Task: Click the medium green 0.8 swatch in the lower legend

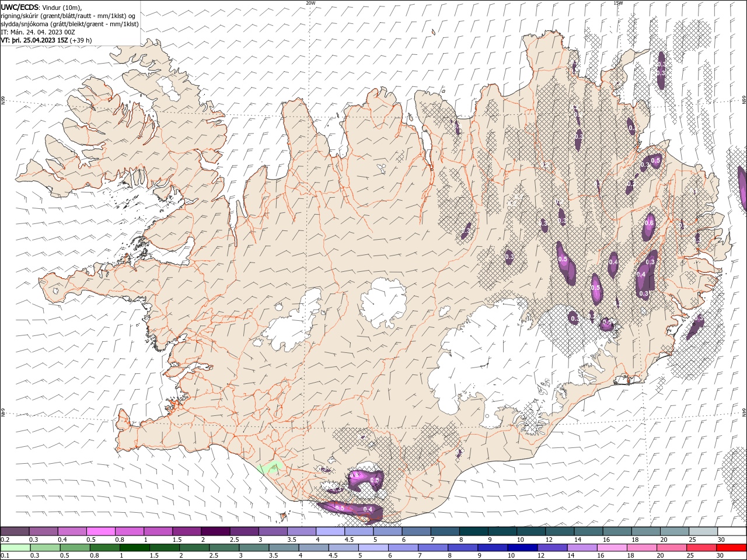Action: [x=105, y=548]
